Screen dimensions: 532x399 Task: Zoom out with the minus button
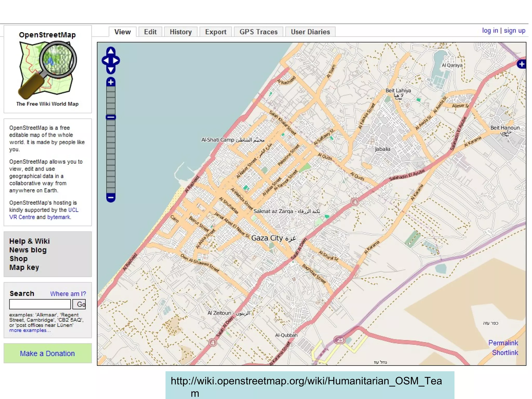[111, 198]
